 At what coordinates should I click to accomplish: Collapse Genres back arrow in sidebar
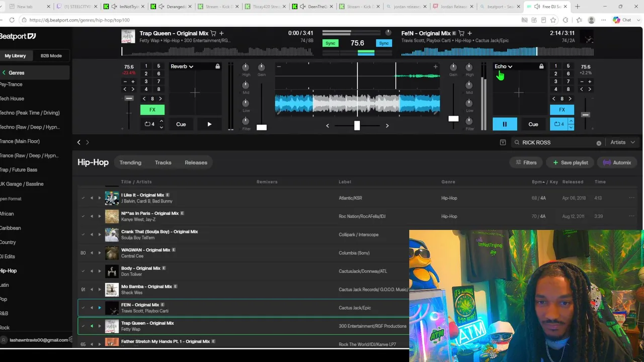pos(4,73)
